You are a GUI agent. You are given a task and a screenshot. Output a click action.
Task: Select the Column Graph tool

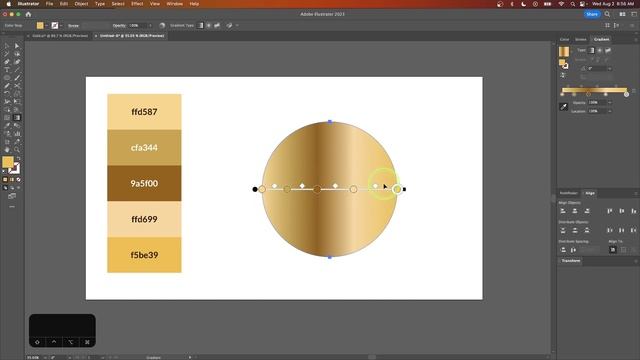pos(17,134)
